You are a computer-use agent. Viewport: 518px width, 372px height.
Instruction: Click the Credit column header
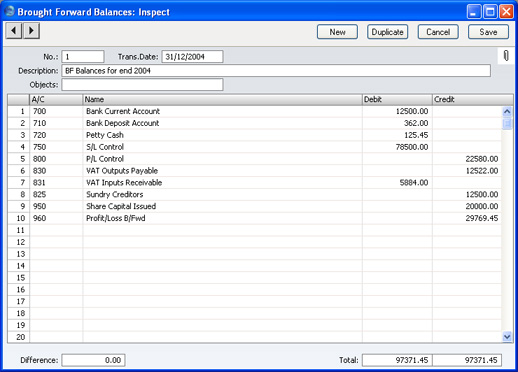click(x=473, y=99)
